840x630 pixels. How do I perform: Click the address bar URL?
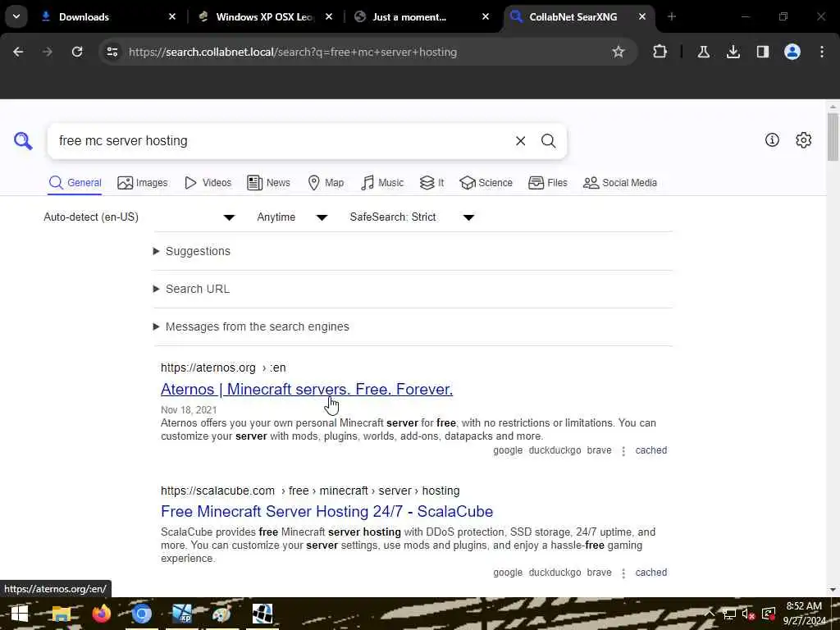pos(293,52)
